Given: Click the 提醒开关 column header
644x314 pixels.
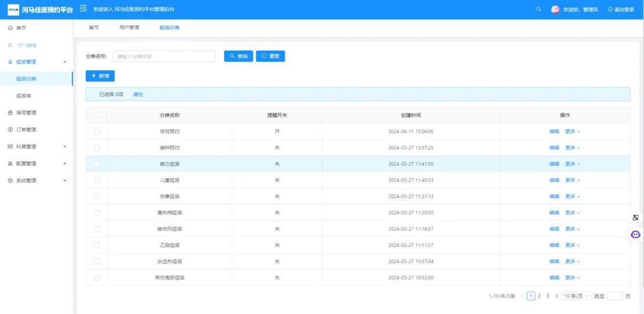Looking at the screenshot, I should coord(277,115).
